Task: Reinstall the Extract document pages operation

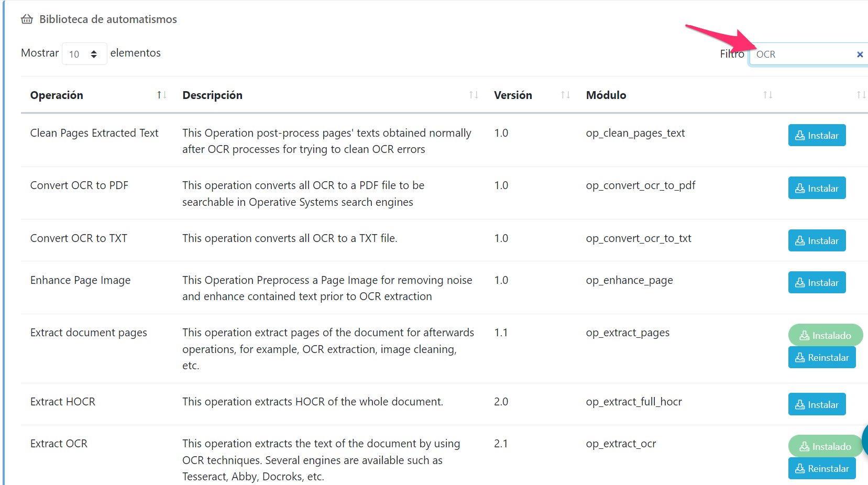Action: tap(822, 357)
